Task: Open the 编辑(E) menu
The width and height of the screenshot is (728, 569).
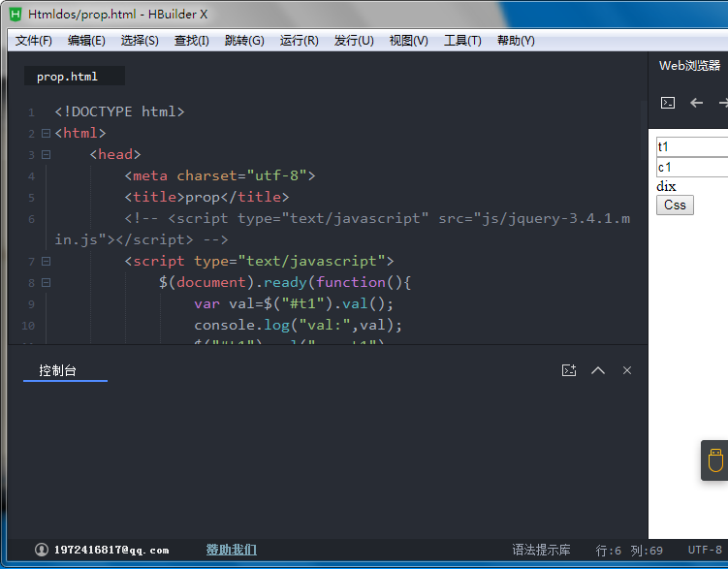Action: click(86, 41)
